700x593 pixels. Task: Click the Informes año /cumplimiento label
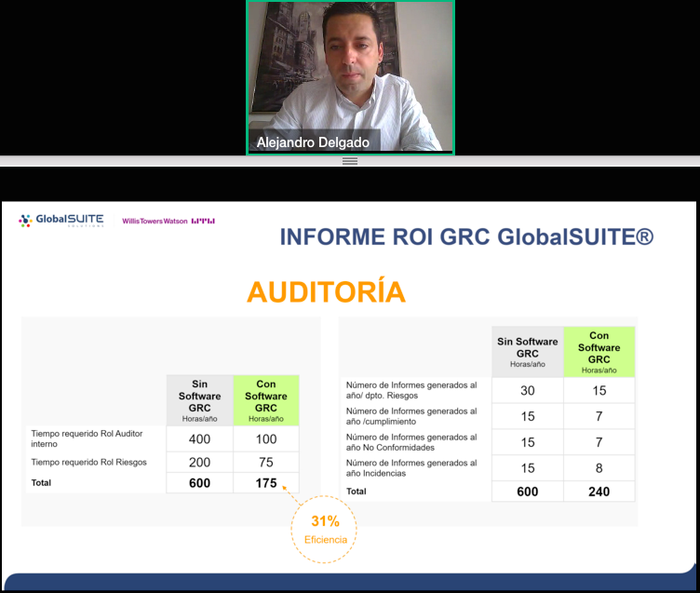pos(411,416)
